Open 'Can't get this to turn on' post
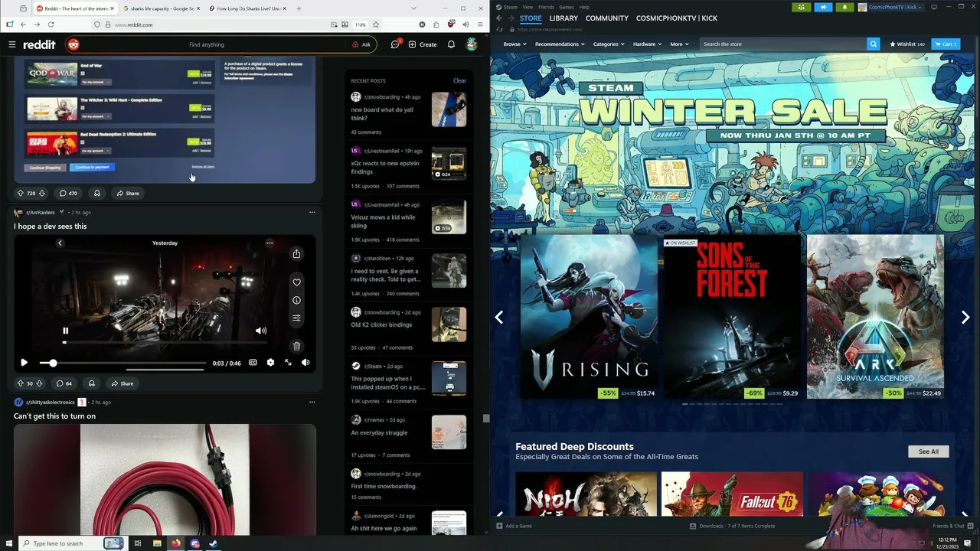 coord(54,416)
